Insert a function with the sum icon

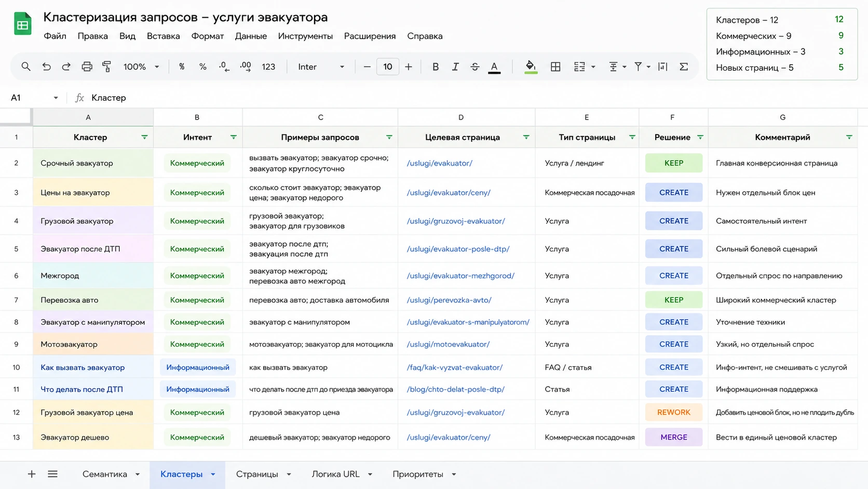(684, 67)
